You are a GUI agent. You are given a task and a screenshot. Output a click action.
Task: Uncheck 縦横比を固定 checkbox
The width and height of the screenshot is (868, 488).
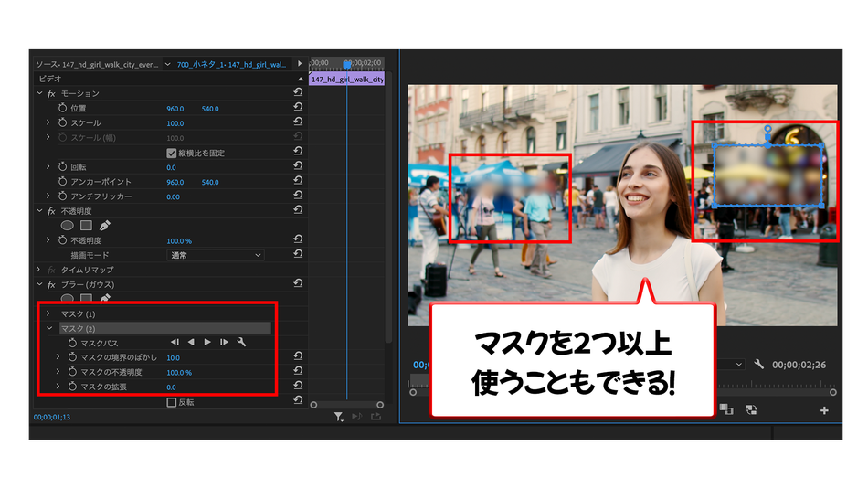pos(172,153)
